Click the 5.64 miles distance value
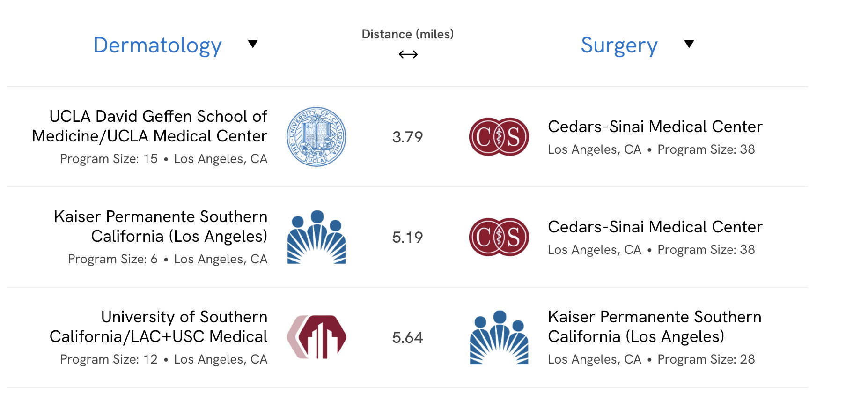This screenshot has width=868, height=402. coord(408,338)
